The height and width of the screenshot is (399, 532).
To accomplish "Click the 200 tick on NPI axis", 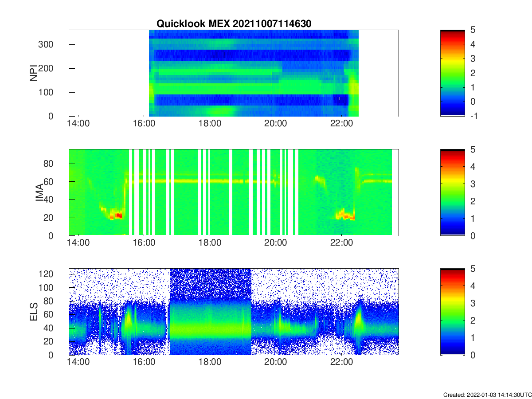I will click(46, 68).
